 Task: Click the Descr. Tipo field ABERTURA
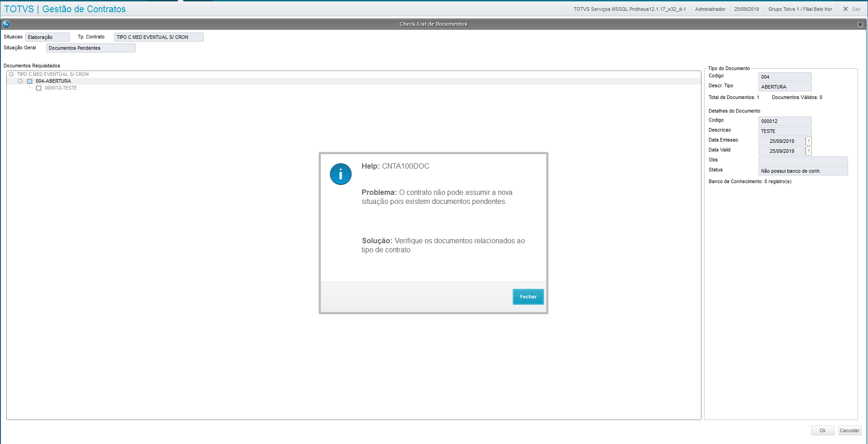coord(785,87)
